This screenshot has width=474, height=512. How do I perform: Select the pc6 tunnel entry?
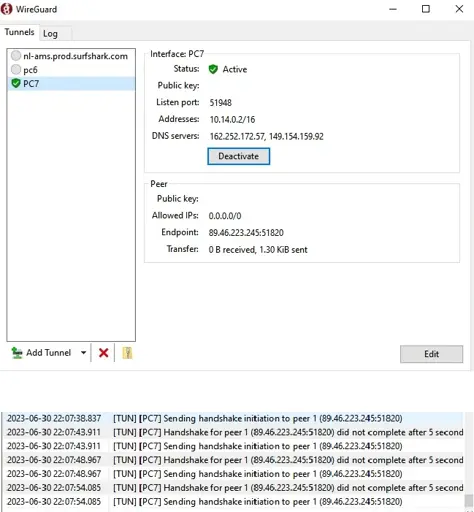coord(71,70)
